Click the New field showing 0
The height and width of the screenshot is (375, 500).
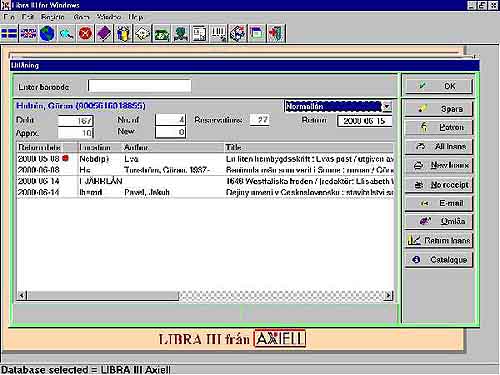[170, 132]
